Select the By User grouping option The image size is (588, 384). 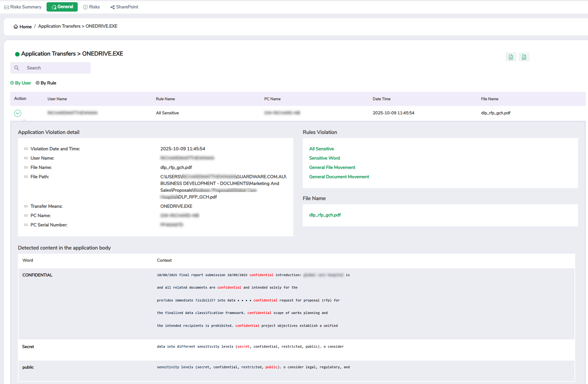point(21,83)
